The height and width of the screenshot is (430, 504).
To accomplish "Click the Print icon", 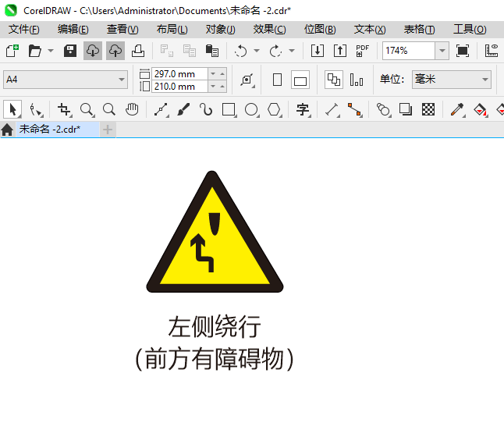I will point(138,51).
